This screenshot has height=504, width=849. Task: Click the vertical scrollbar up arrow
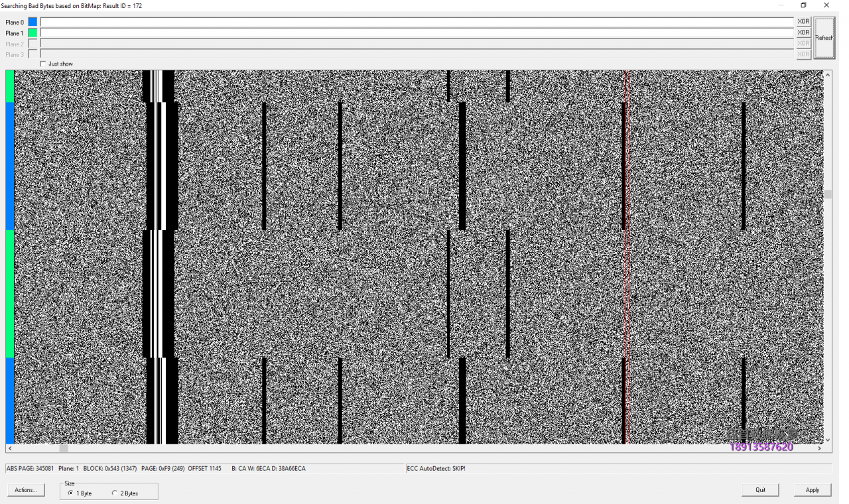point(827,75)
